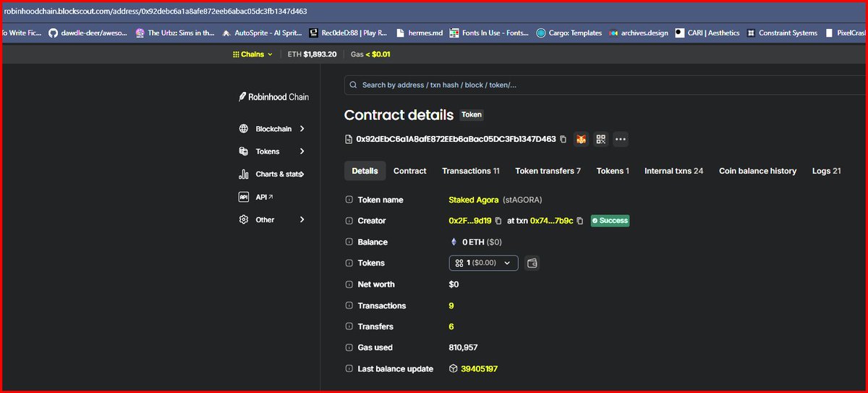This screenshot has width=868, height=393.
Task: Open the Token transfers 7 tab
Action: point(548,171)
